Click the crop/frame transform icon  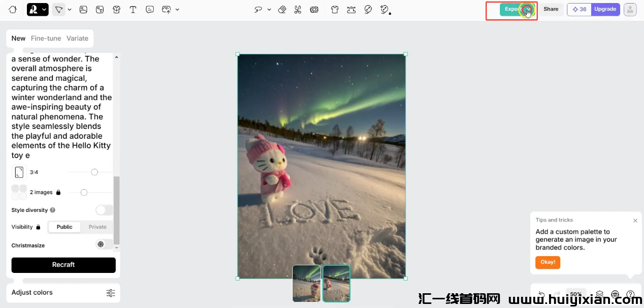(351, 9)
